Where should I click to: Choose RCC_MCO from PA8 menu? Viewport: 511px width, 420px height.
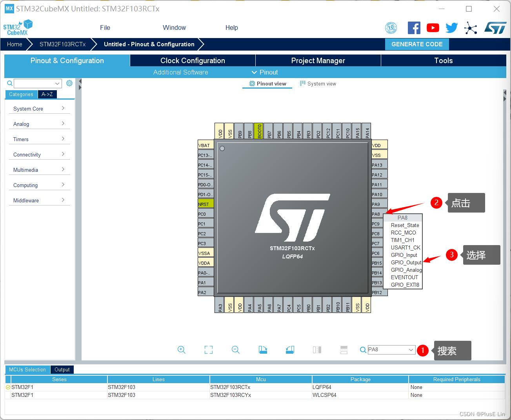(403, 233)
